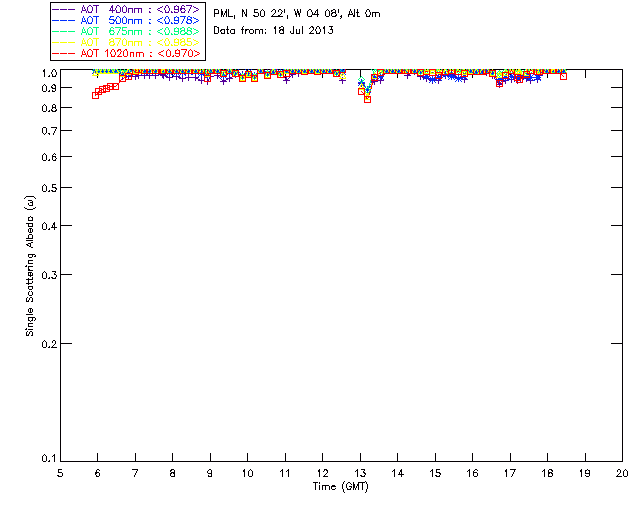Click the 10 hour x-axis label
The image size is (640, 512).
[x=247, y=473]
